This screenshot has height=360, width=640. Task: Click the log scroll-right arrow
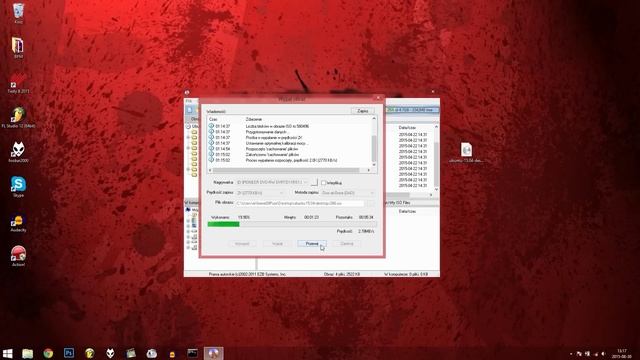click(x=369, y=170)
